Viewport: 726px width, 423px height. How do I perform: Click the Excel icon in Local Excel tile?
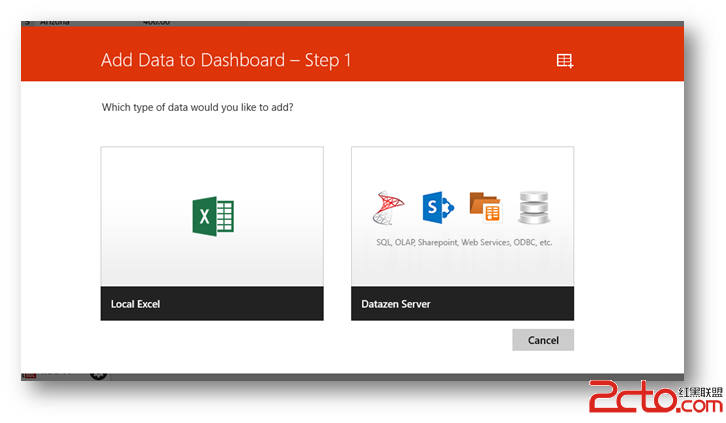213,216
